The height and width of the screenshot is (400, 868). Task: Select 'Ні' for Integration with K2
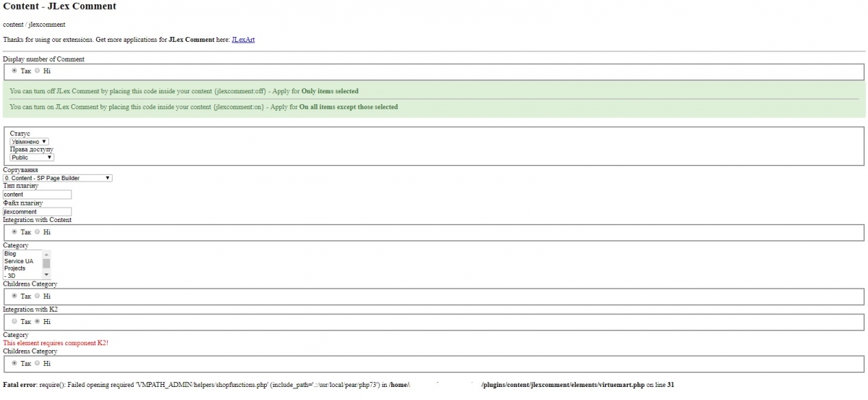[x=38, y=321]
